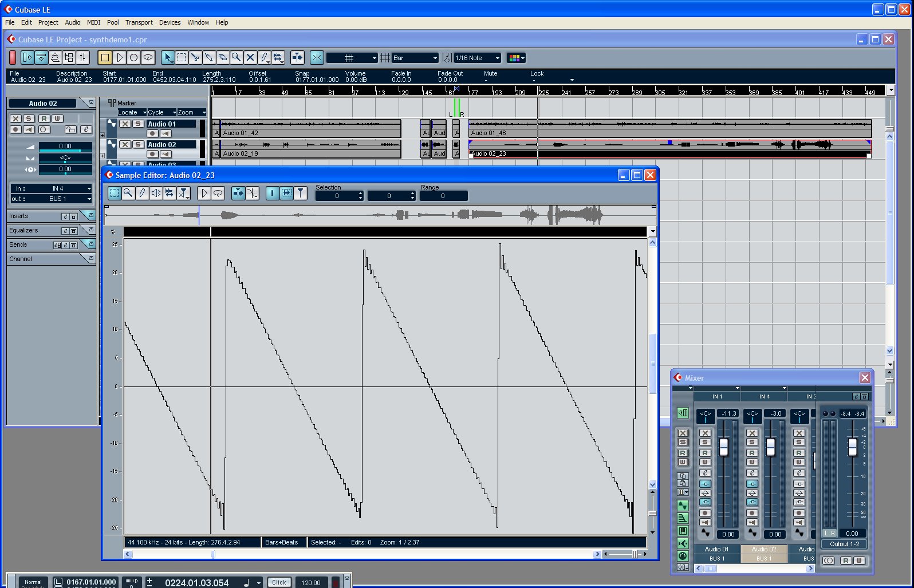Screen dimensions: 914x588
Task: Click the Audio 01 Mixer channel fader handle
Action: point(724,447)
